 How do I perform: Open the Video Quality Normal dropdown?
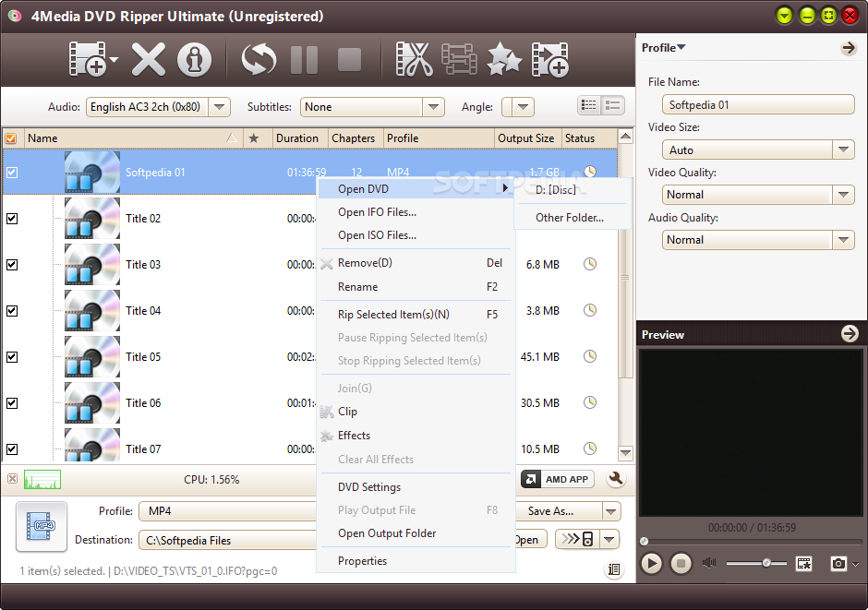[843, 195]
